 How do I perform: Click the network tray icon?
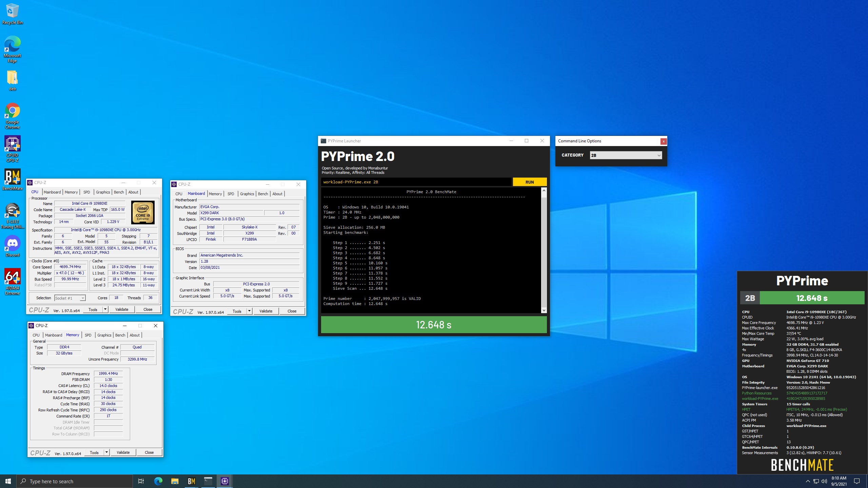[x=816, y=481]
